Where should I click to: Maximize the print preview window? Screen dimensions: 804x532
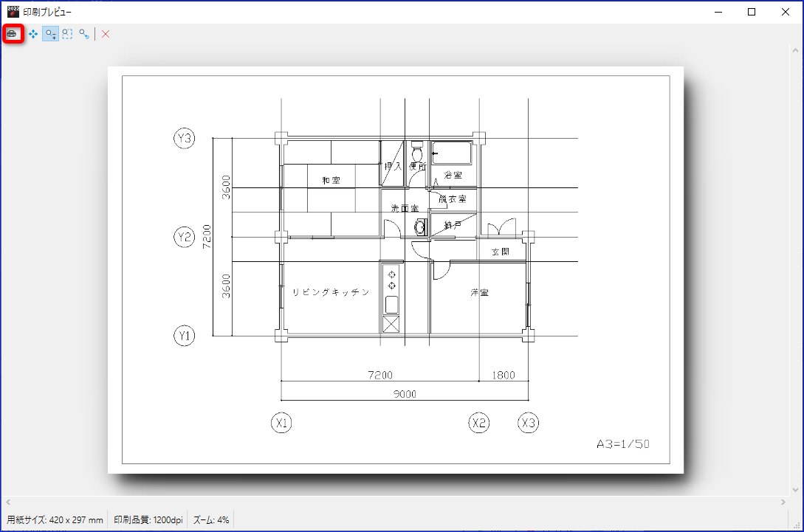752,12
